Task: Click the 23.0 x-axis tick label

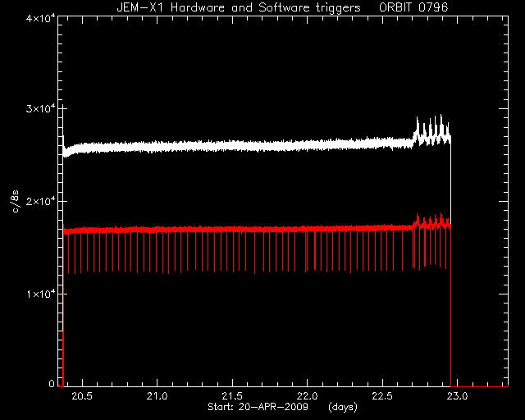Action: 458,396
